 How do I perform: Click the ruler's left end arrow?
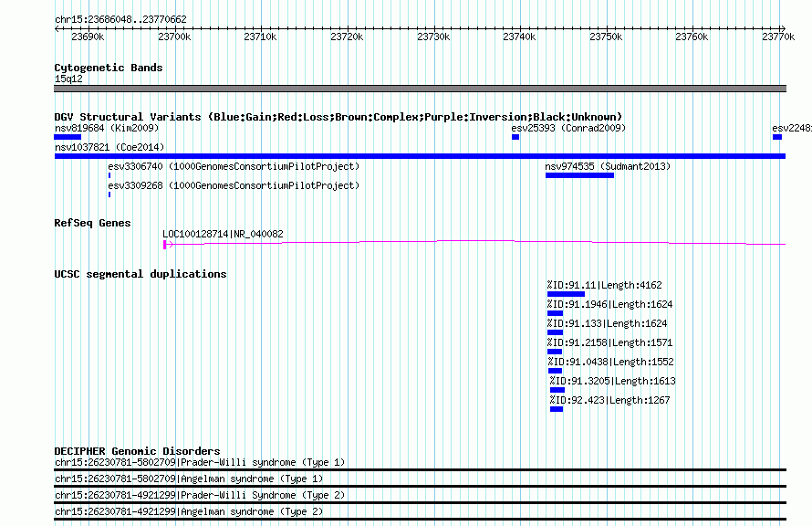57,29
